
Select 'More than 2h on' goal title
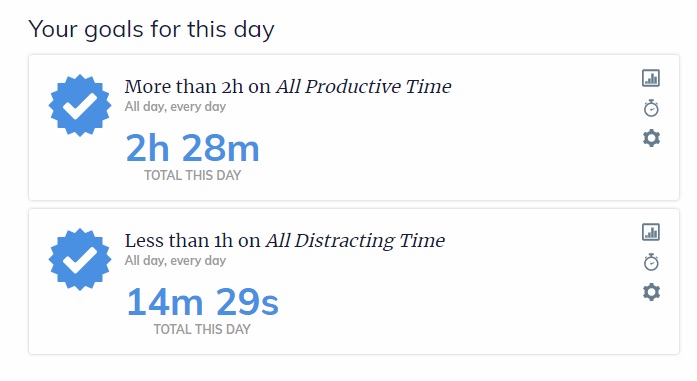[x=197, y=86]
